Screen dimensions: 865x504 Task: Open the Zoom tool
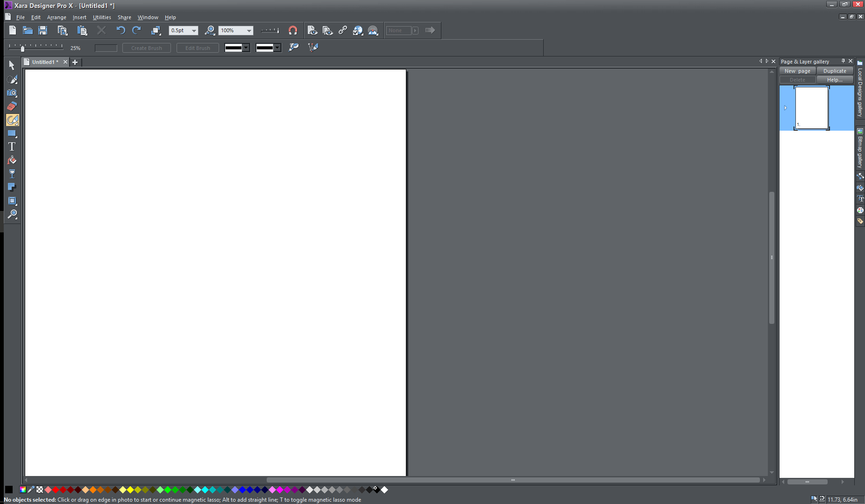click(12, 215)
